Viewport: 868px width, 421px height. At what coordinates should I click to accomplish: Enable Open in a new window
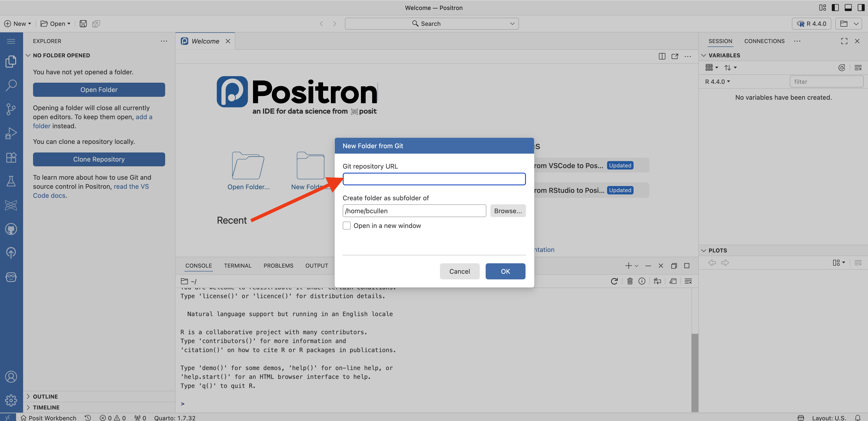pyautogui.click(x=346, y=225)
